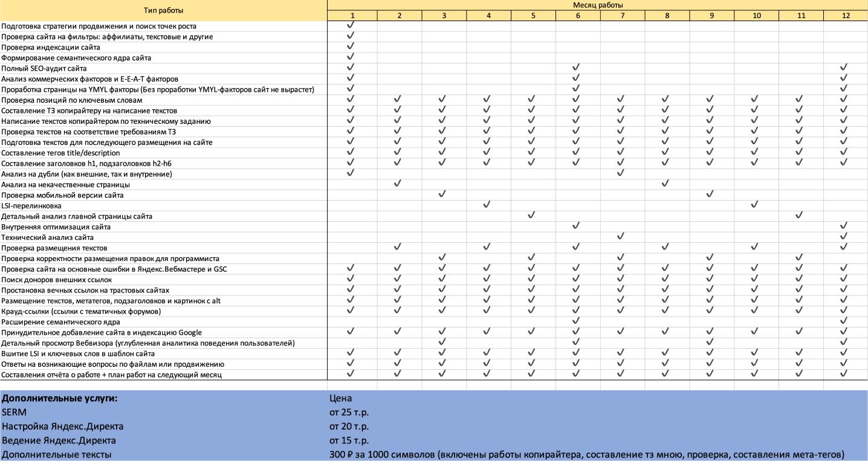
Task: Click month 9 checkmark for 'Проверка мобильной версии сайта'
Action: [710, 194]
